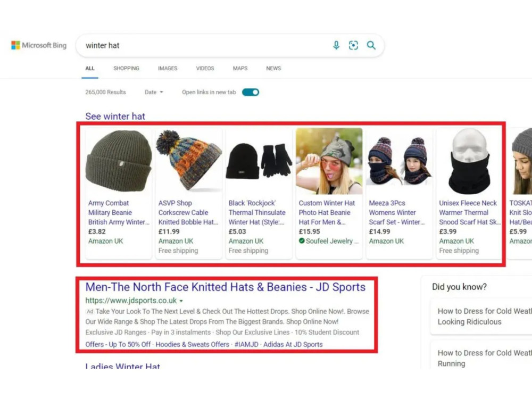Open Unisex Fleece Neck Warmer image
The width and height of the screenshot is (532, 399).
tap(469, 161)
